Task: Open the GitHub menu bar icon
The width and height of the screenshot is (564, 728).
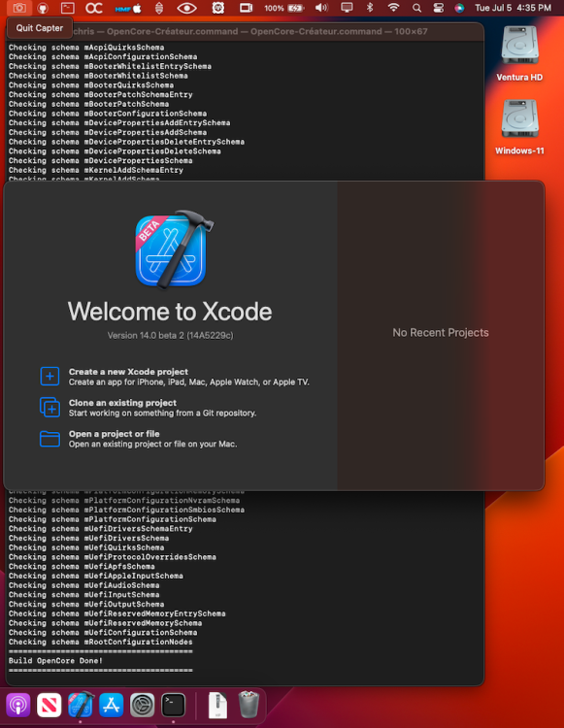Action: (43, 8)
